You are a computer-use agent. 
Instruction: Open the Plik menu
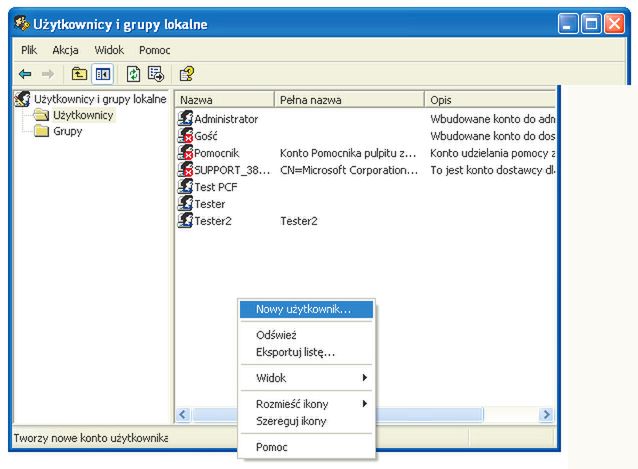31,49
